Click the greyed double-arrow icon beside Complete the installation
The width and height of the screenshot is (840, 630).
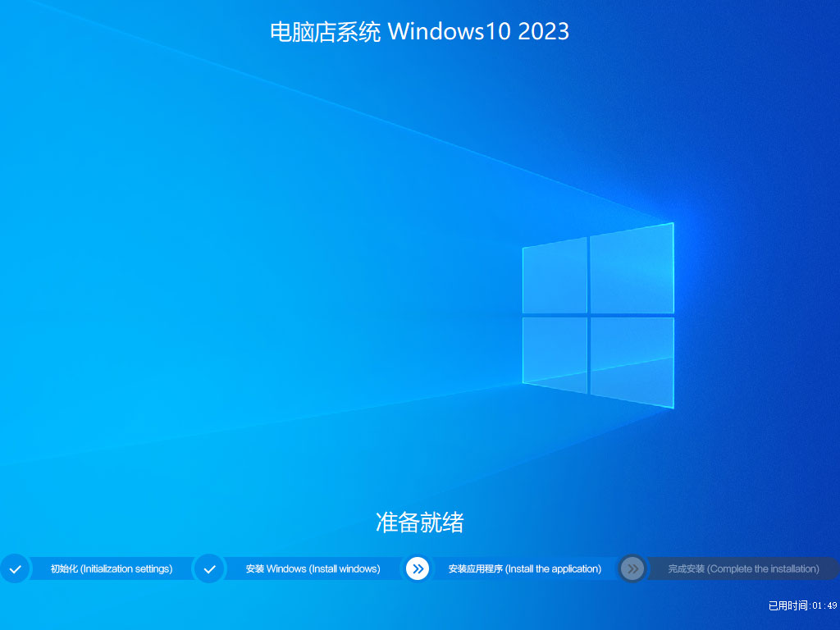tap(632, 569)
